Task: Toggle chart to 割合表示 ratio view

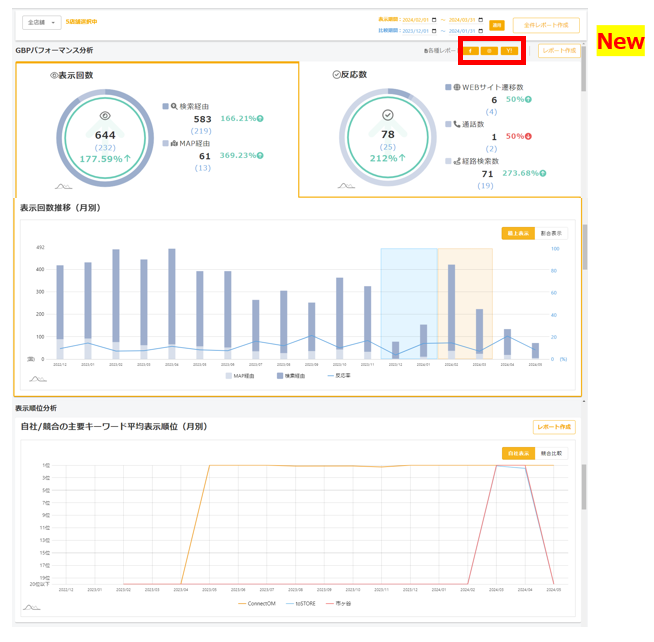Action: (x=551, y=233)
